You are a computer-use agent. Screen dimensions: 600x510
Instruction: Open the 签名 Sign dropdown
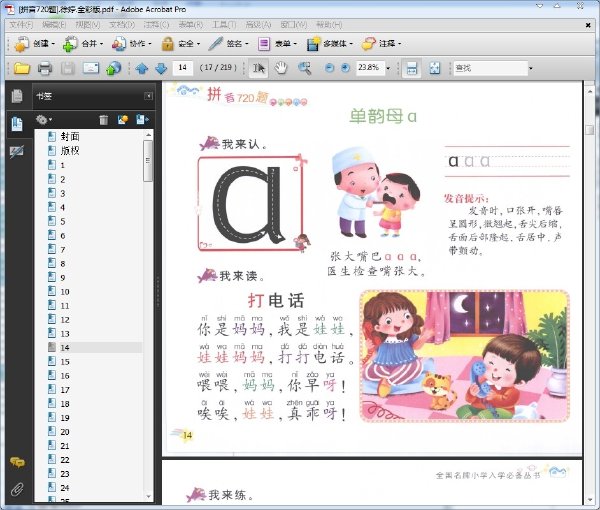pyautogui.click(x=229, y=44)
